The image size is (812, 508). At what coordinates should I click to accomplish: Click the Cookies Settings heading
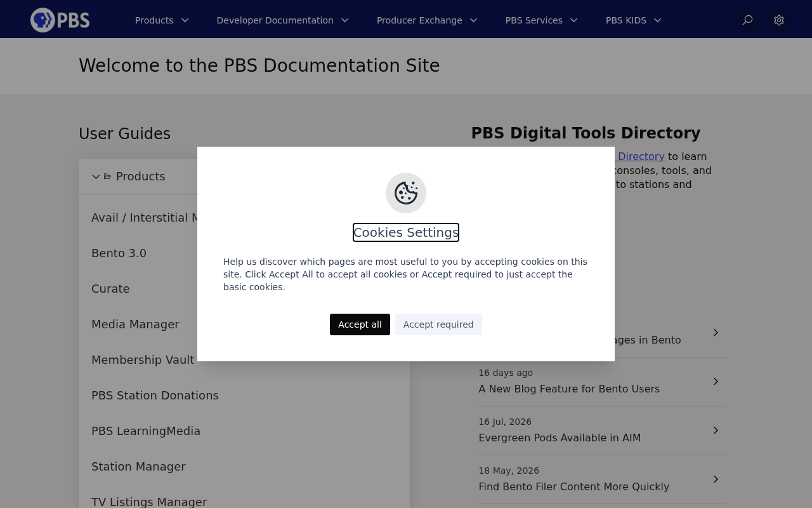(406, 232)
